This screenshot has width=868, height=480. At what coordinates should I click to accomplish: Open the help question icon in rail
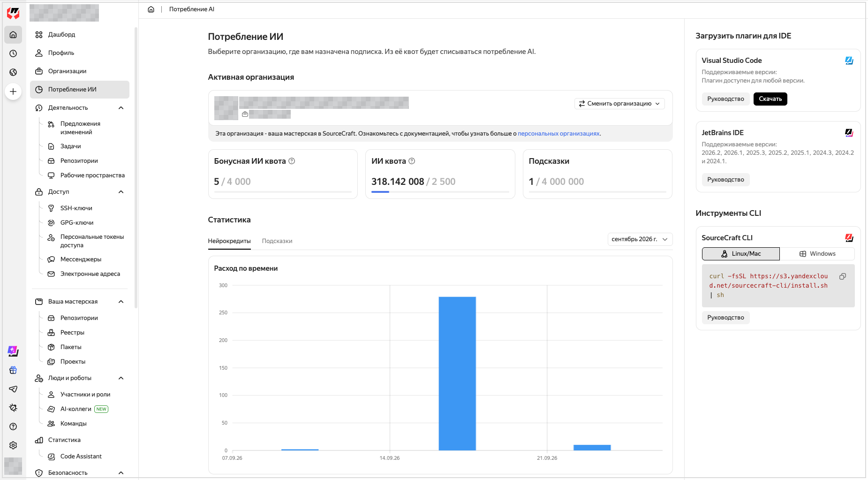pos(13,427)
